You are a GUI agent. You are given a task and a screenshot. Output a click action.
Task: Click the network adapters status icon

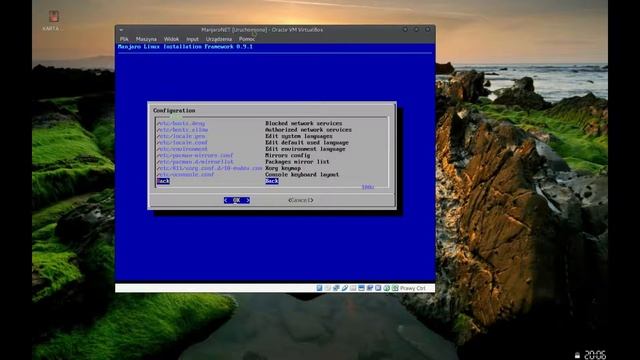tap(336, 288)
